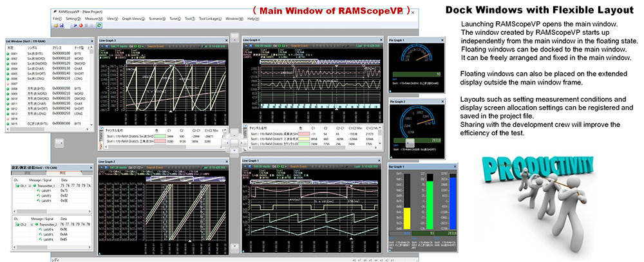644x262 pixels.
Task: Open project file from the main toolbar
Action: click(56, 26)
